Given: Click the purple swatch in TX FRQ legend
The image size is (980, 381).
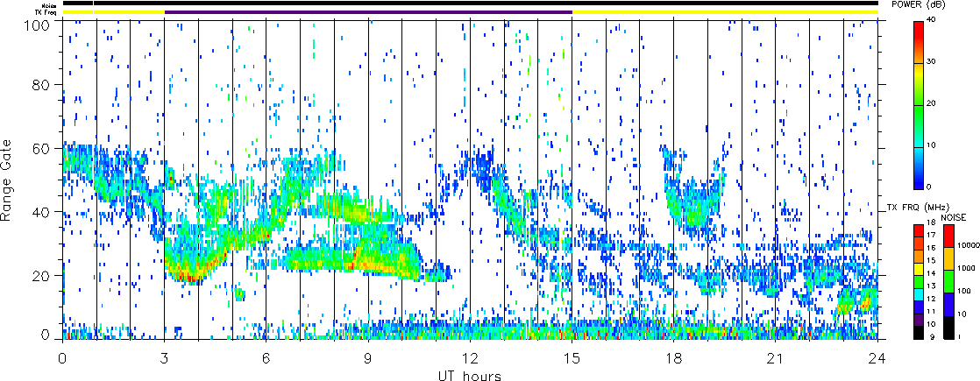Looking at the screenshot, I should click(919, 321).
